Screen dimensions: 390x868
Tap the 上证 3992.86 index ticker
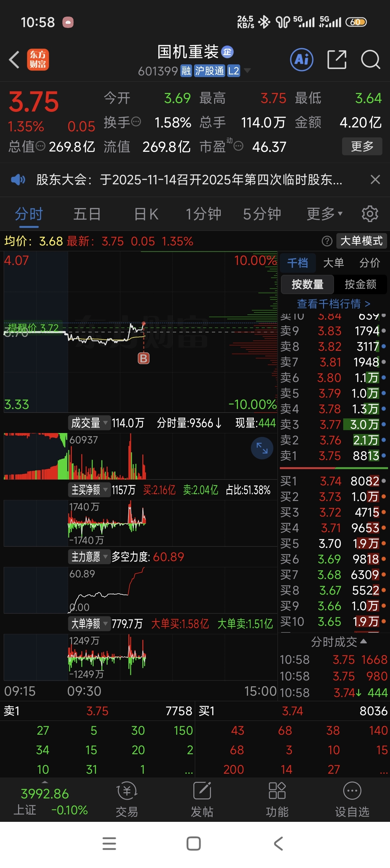click(50, 801)
